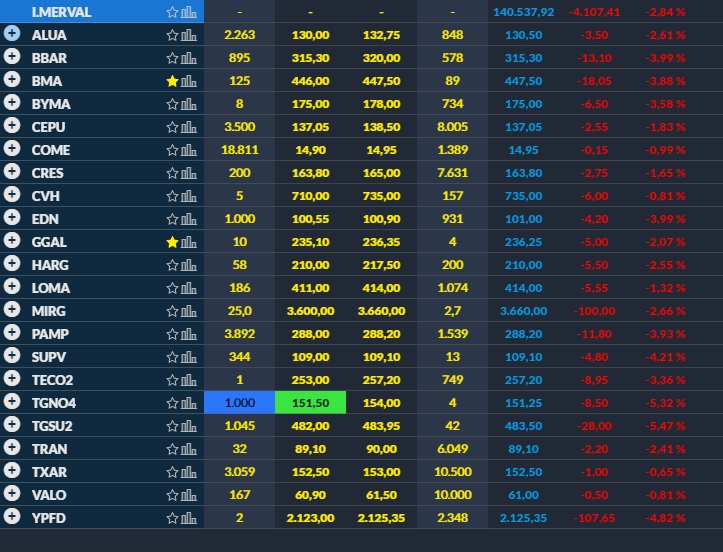Select the TGSU2 ticker name
Viewport: 723px width, 552px height.
[x=52, y=427]
